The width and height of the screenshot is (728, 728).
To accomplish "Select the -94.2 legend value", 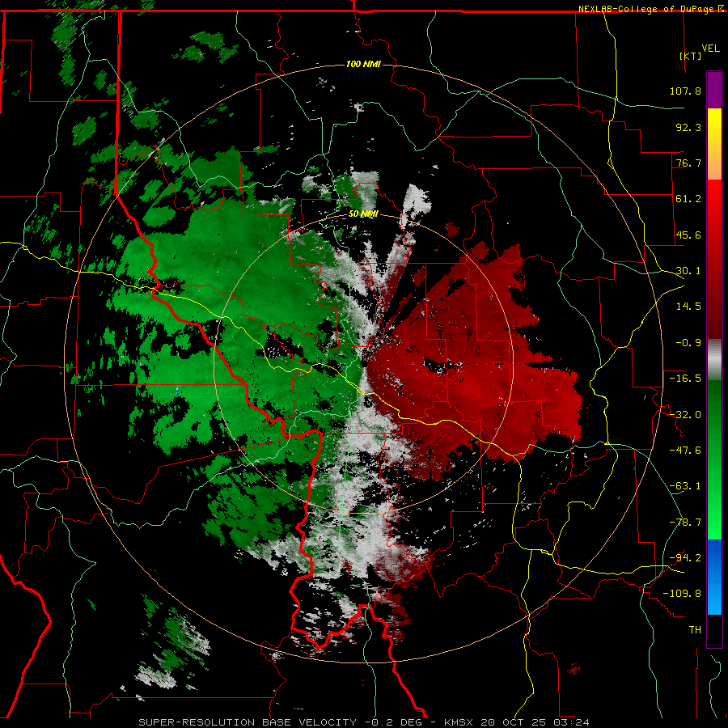I will [685, 558].
